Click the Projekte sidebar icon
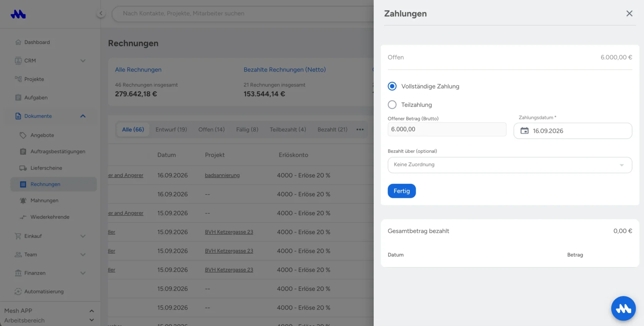Image resolution: width=644 pixels, height=326 pixels. [18, 79]
